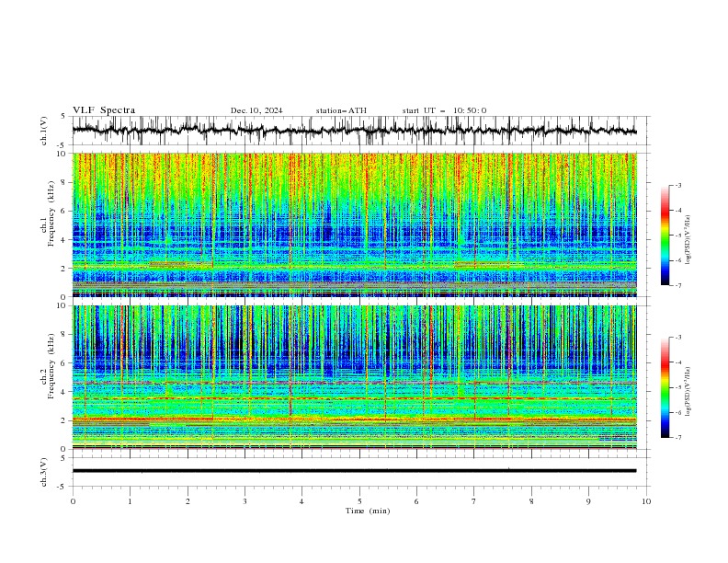The height and width of the screenshot is (563, 728).
Task: Click the lower colorbar's "log(PSD)(V²/Hz)" label
Action: tap(688, 392)
